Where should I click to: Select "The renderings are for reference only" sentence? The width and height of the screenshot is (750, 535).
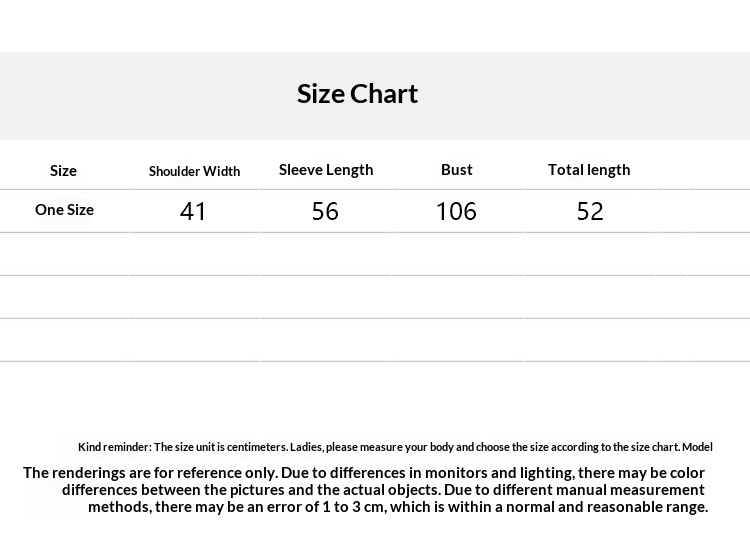[150, 473]
